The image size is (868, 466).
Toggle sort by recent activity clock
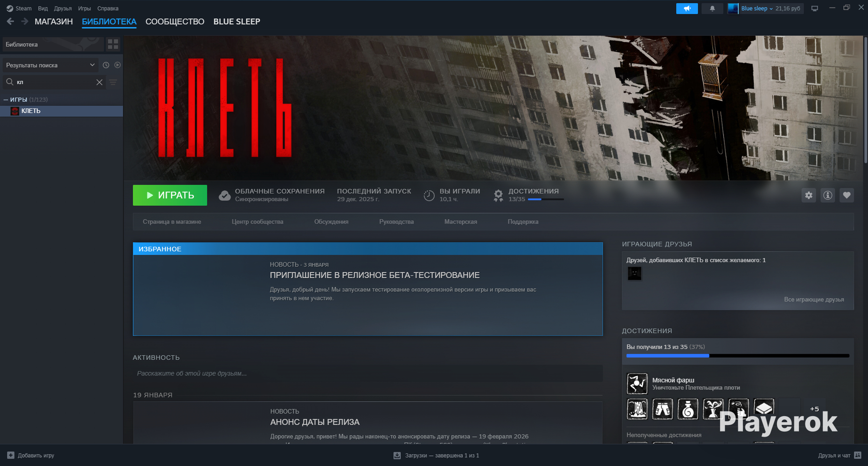click(106, 65)
